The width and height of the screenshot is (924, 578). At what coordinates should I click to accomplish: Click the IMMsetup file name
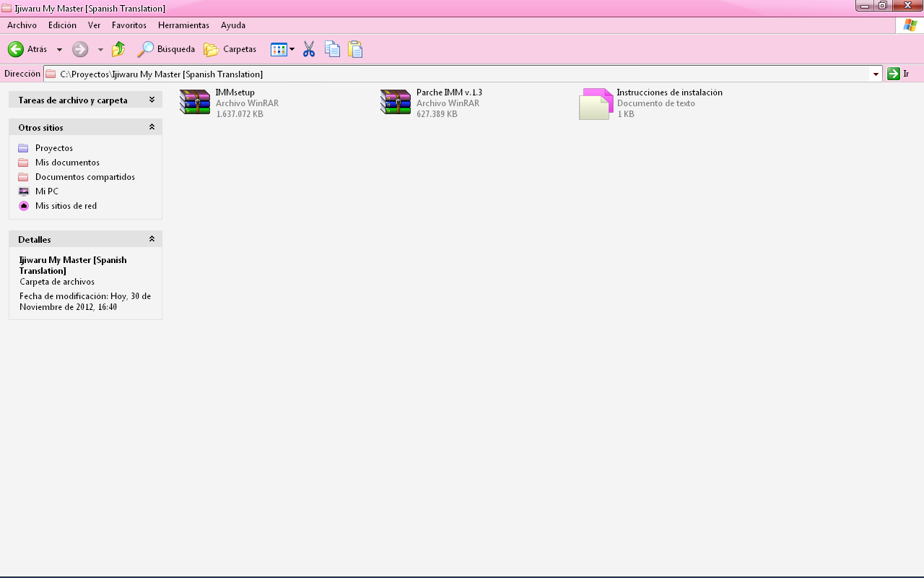click(x=235, y=92)
